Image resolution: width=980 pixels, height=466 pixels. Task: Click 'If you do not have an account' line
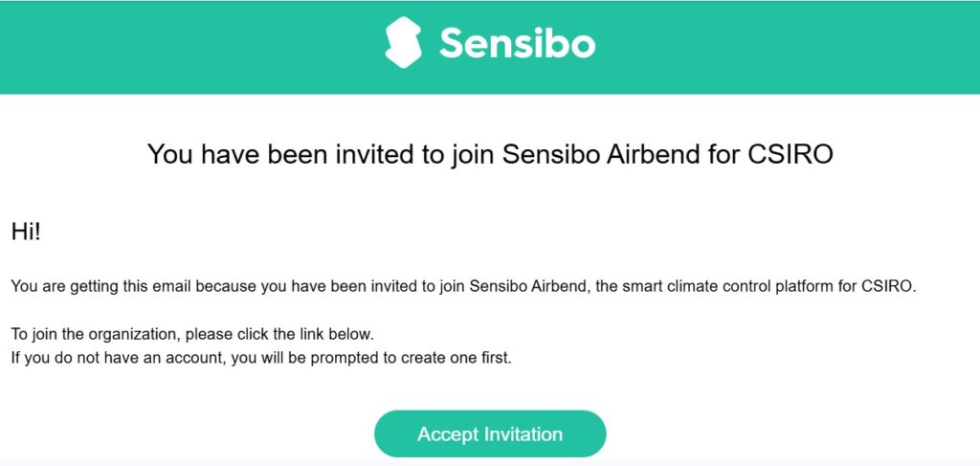[119, 359]
